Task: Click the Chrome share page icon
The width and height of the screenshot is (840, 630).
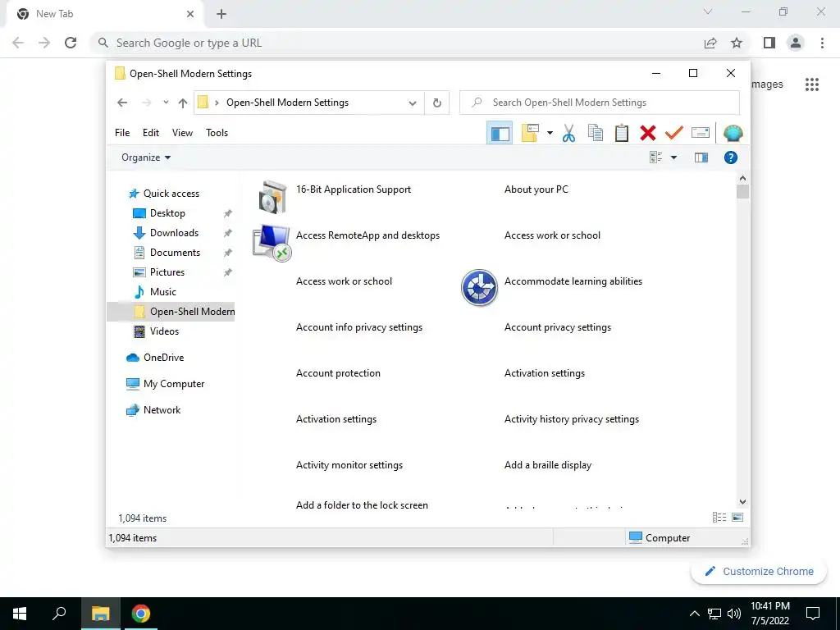Action: pyautogui.click(x=710, y=43)
